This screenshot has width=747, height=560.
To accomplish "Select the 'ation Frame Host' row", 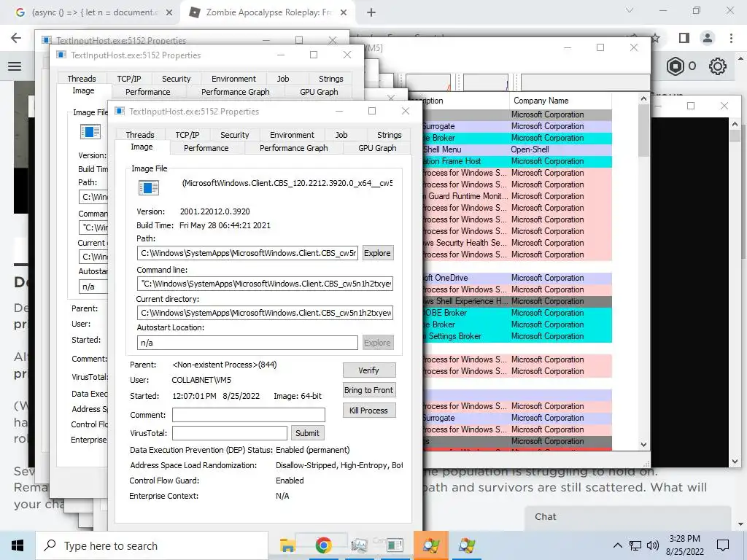I will click(517, 161).
